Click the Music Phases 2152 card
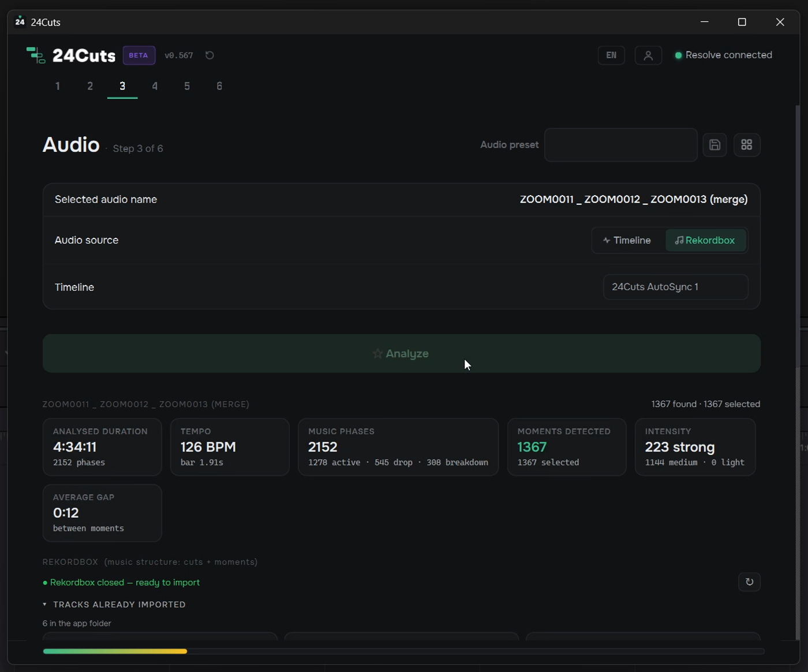The width and height of the screenshot is (808, 672). click(398, 447)
